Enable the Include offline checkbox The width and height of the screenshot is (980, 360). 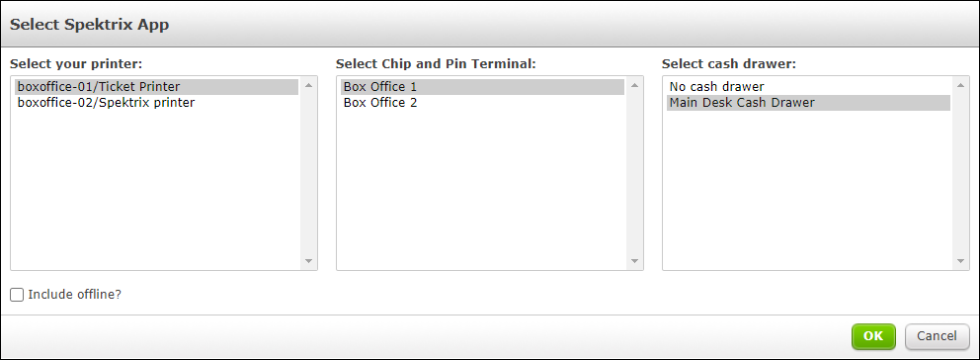tap(17, 295)
